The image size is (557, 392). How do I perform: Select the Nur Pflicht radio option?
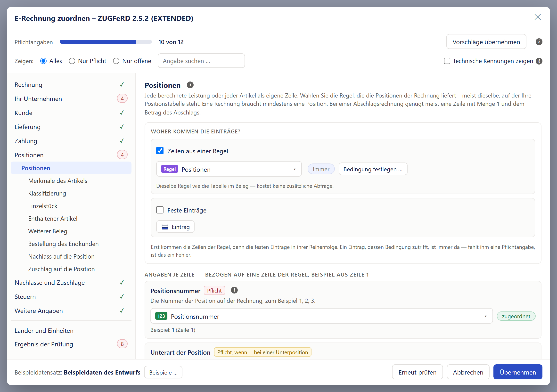coord(72,61)
